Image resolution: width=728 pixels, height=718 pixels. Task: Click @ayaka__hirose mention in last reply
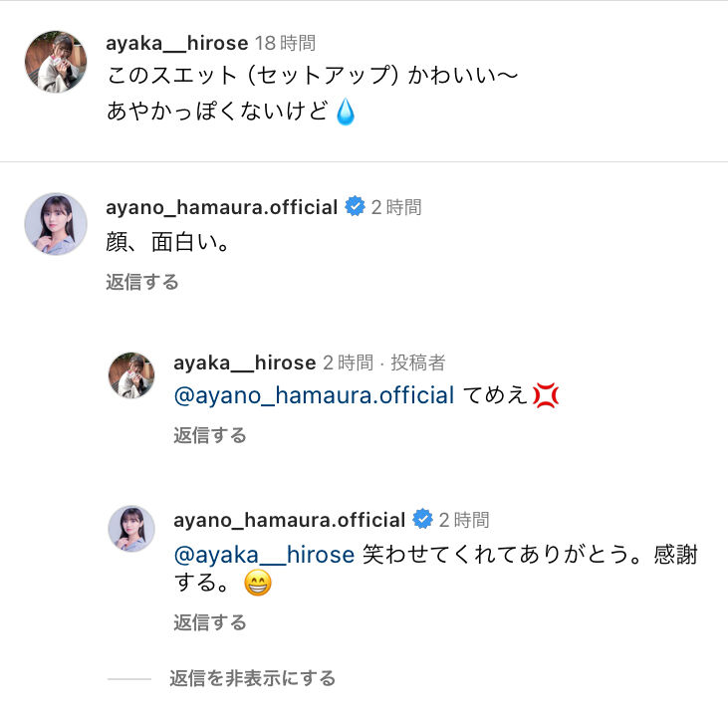264,553
